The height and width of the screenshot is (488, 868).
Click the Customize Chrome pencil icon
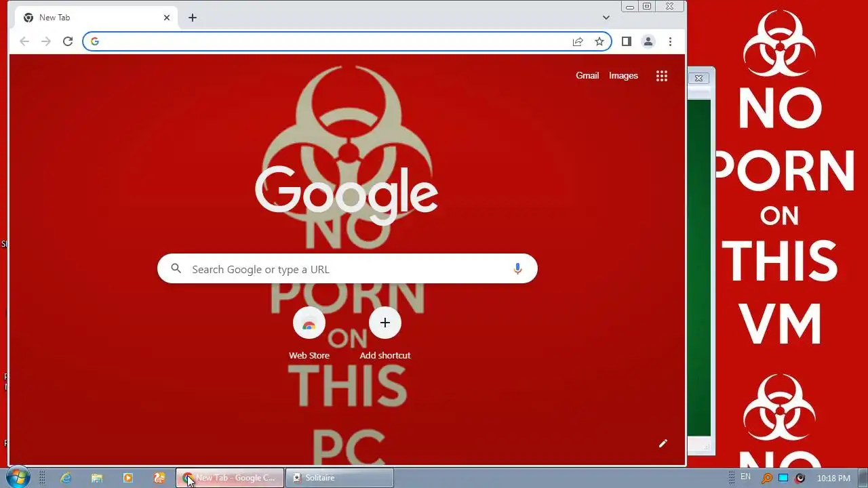click(x=663, y=443)
